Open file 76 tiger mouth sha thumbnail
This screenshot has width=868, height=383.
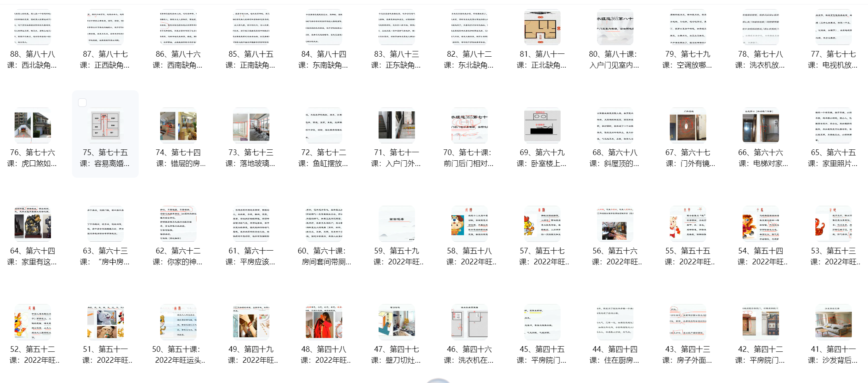click(32, 126)
